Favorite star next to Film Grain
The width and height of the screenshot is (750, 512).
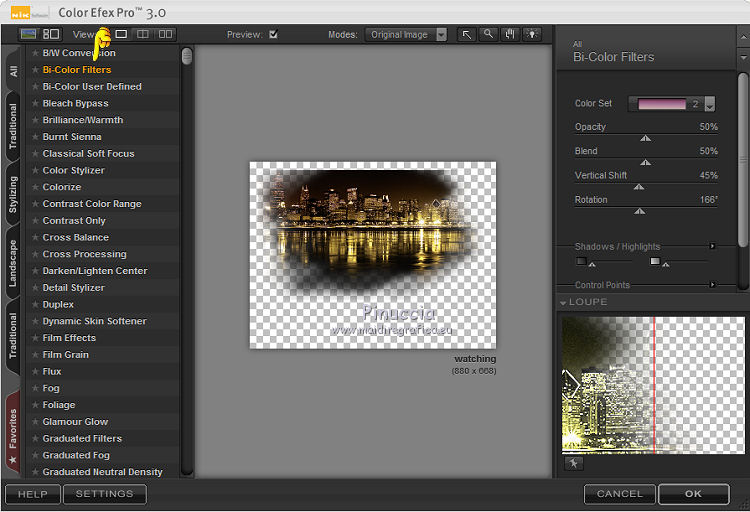tap(35, 355)
